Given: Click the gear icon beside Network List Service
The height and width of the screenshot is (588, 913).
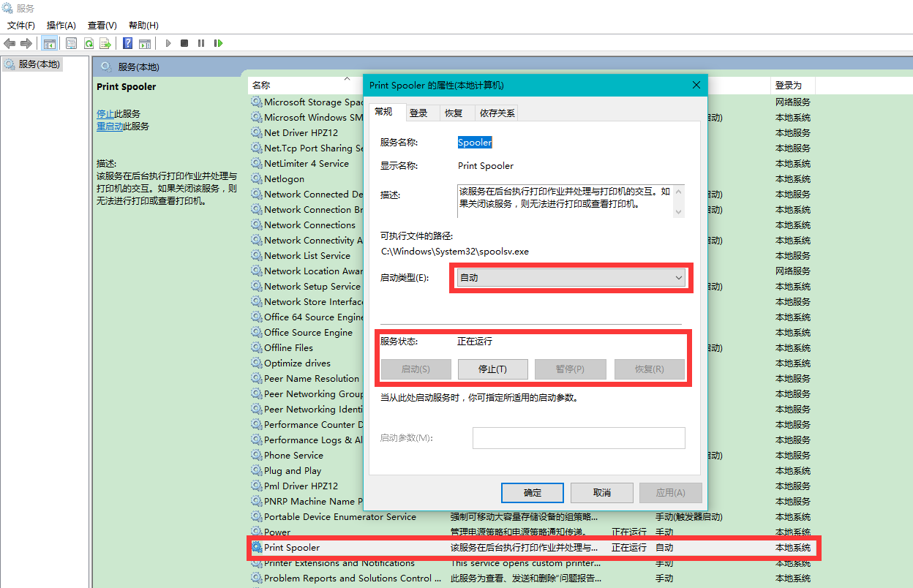Looking at the screenshot, I should (x=257, y=255).
